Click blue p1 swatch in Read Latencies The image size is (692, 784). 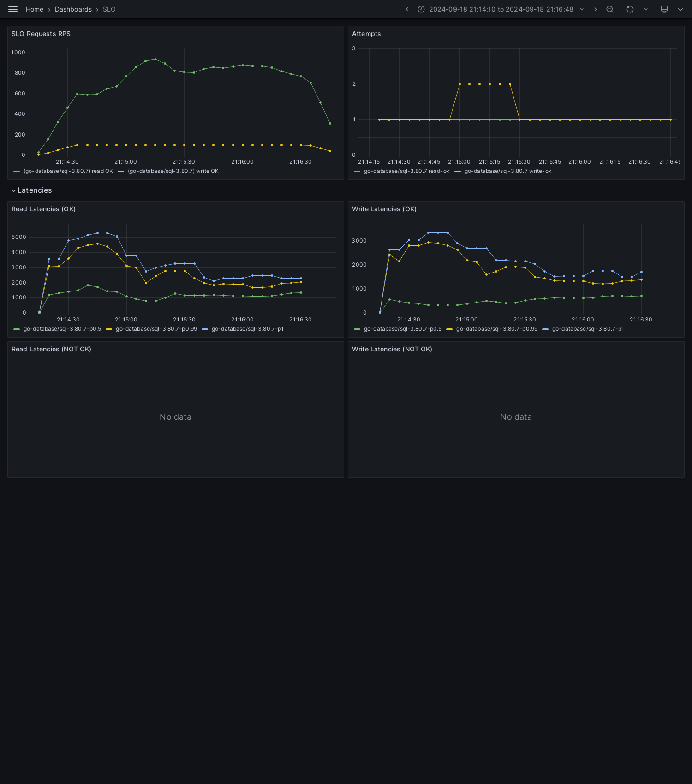tap(205, 329)
